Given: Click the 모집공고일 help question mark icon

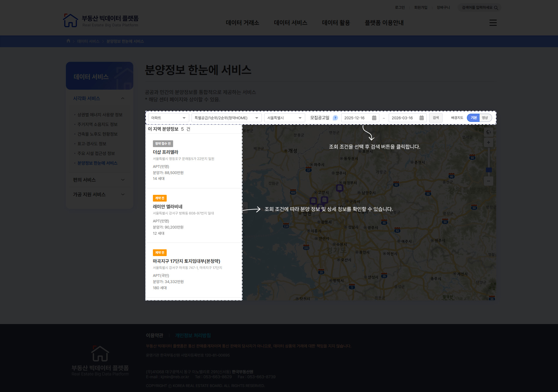Looking at the screenshot, I should point(335,118).
